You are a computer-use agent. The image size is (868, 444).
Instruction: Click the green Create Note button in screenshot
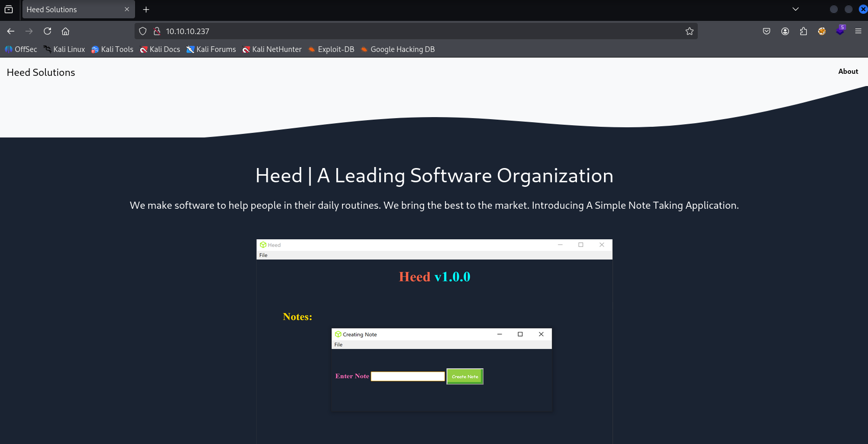(465, 376)
